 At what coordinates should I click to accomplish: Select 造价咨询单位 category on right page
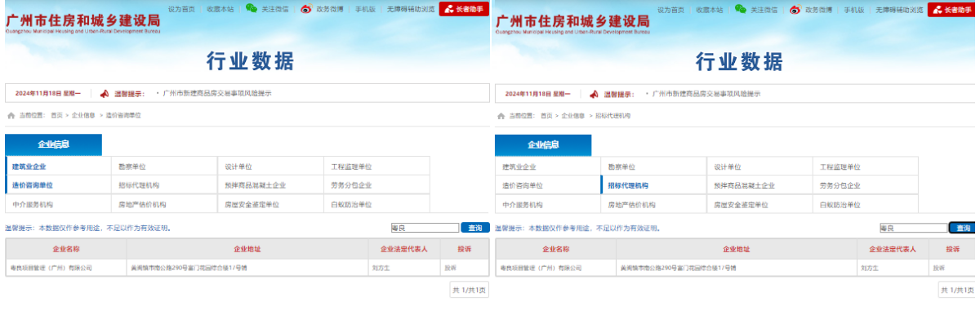tap(547, 185)
